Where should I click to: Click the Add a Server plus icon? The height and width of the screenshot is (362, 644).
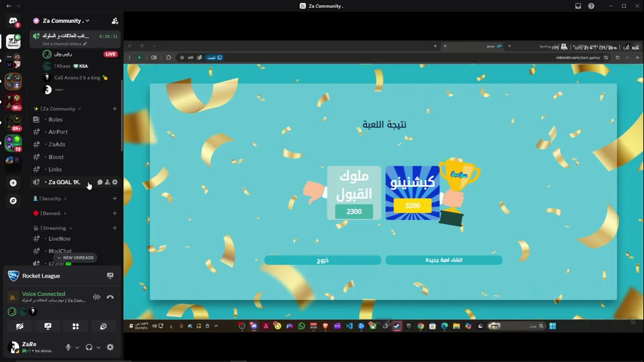click(x=13, y=183)
